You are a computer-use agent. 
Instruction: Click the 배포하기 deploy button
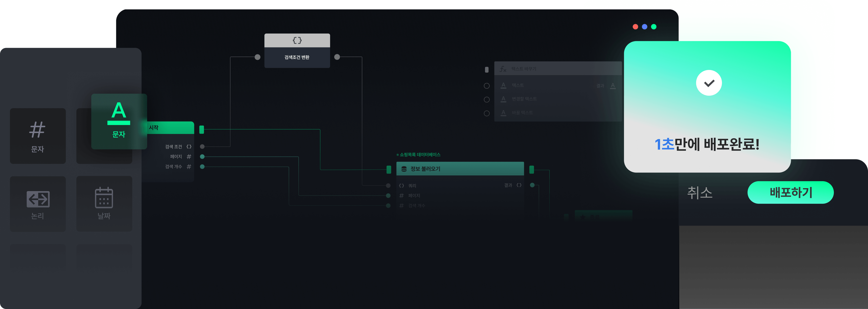[790, 192]
